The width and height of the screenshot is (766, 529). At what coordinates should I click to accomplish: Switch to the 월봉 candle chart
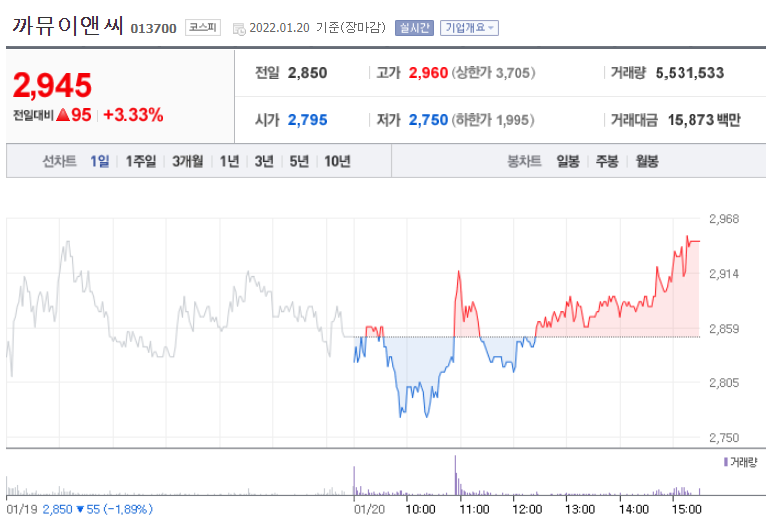[647, 161]
